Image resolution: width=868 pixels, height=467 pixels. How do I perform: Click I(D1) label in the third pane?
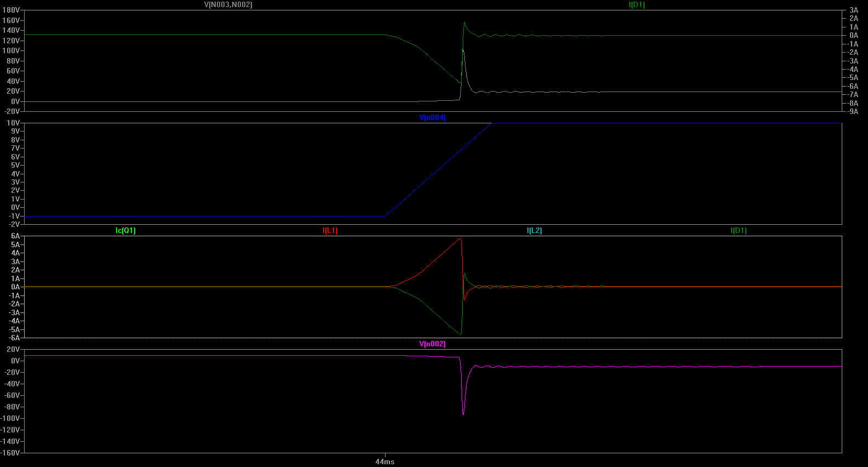pos(739,230)
